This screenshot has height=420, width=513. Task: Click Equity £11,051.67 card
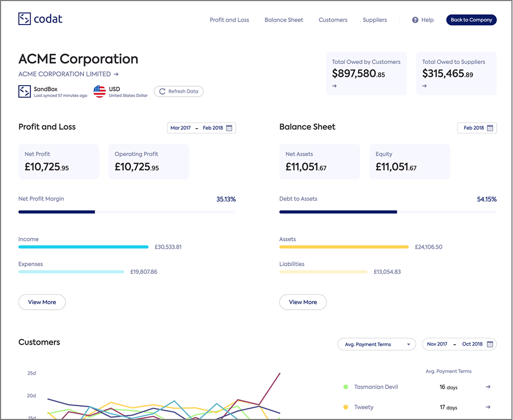coord(409,162)
